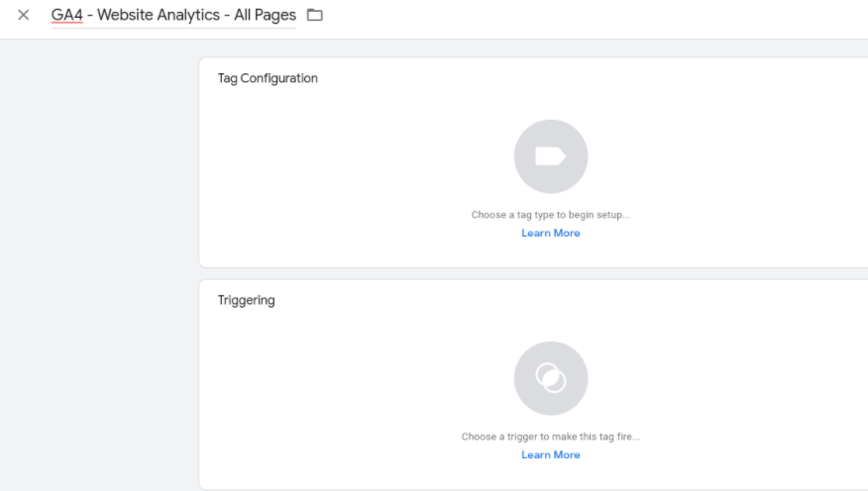Click the white tag glyph inside the circle
Image resolution: width=868 pixels, height=491 pixels.
[x=551, y=156]
